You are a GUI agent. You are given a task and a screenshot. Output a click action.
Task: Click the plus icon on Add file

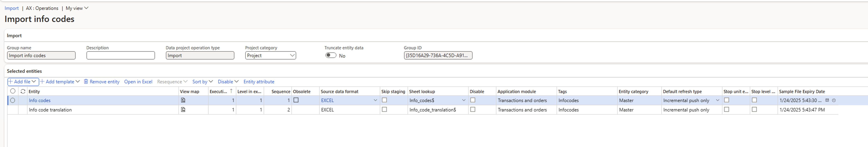tap(10, 82)
